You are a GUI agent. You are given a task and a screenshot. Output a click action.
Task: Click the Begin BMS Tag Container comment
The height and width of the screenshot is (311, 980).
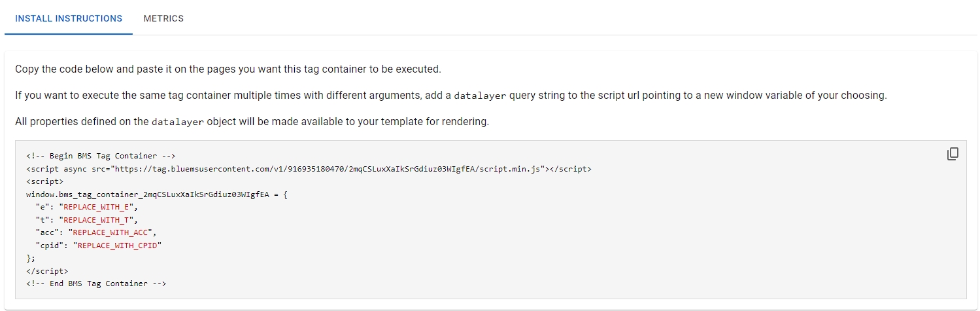coord(101,156)
